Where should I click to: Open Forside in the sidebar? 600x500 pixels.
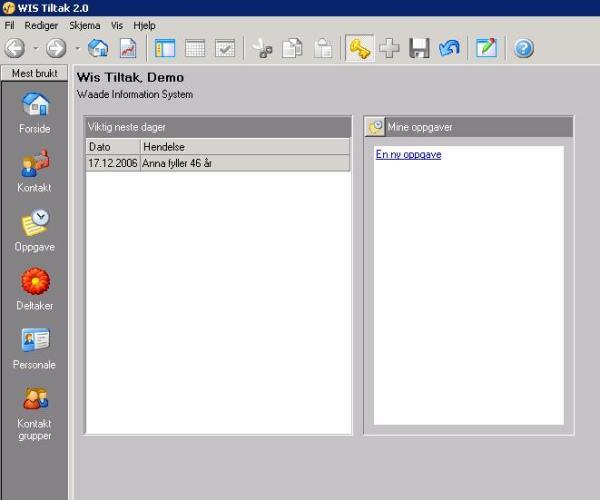34,113
